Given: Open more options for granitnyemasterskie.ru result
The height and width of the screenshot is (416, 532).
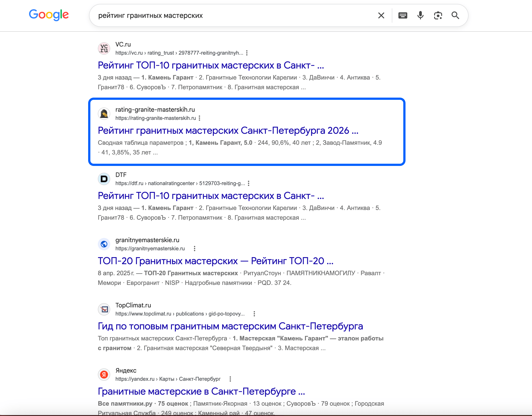Looking at the screenshot, I should pyautogui.click(x=194, y=249).
